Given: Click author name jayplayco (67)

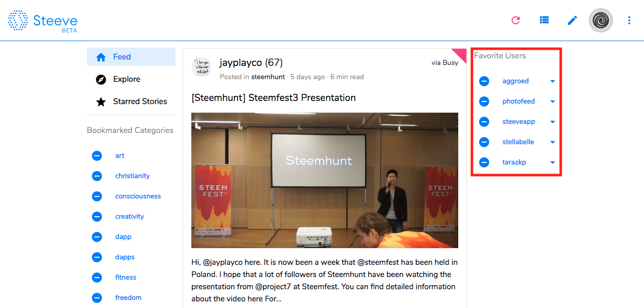Looking at the screenshot, I should coord(251,63).
